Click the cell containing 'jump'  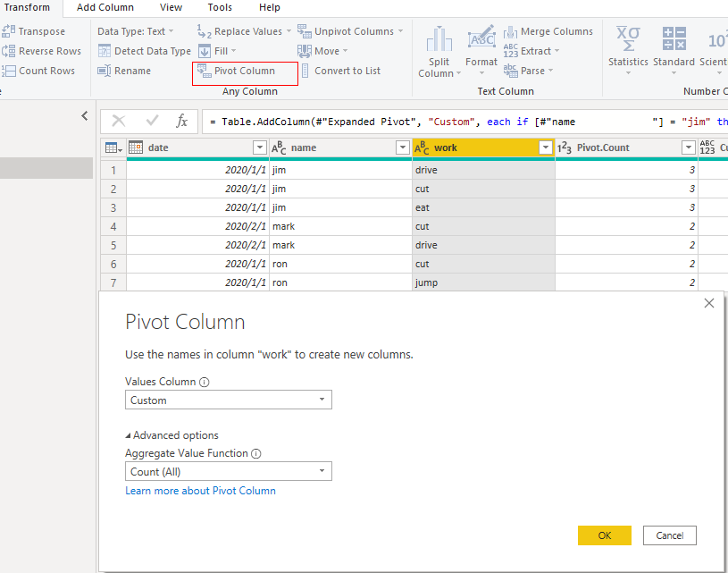coord(483,282)
